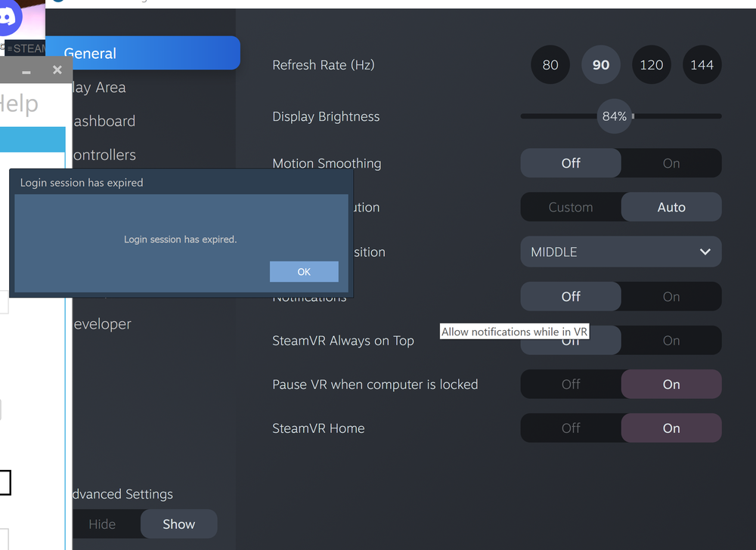756x550 pixels.
Task: Open the Dashboard settings tab
Action: coord(104,121)
